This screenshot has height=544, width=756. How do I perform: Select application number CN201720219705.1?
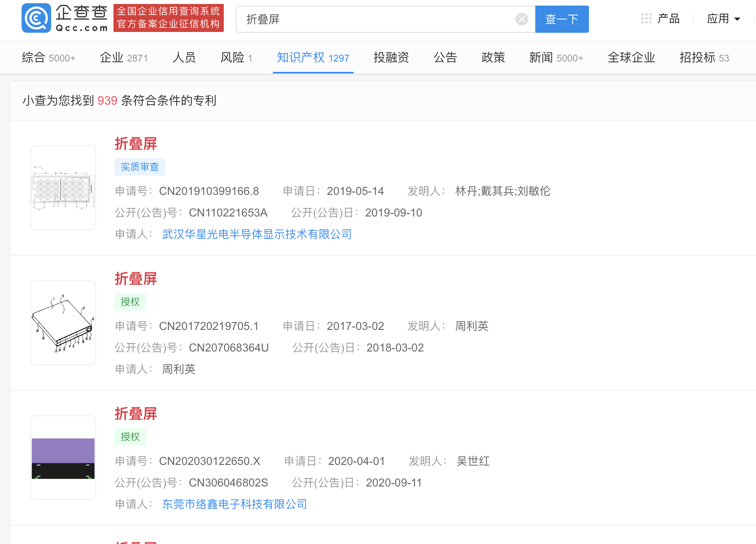click(209, 326)
